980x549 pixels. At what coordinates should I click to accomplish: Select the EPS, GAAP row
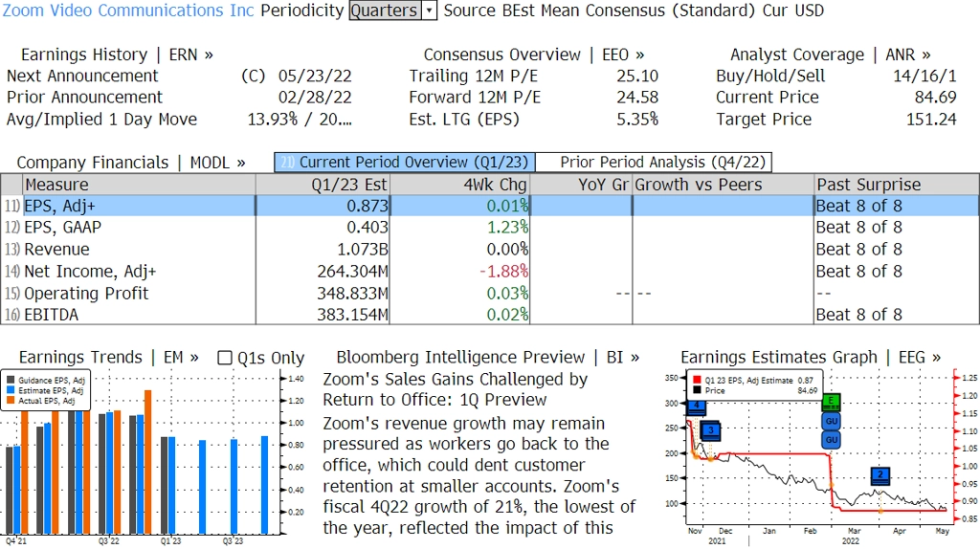pyautogui.click(x=490, y=228)
